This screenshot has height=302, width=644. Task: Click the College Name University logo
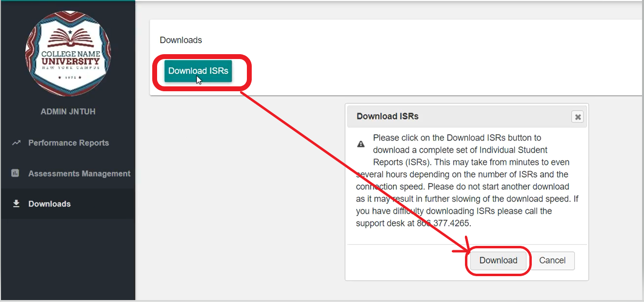[68, 54]
